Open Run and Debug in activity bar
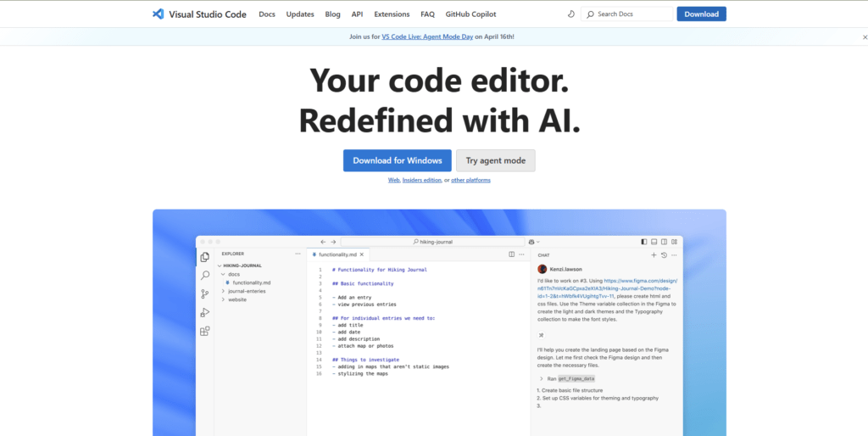The height and width of the screenshot is (436, 868). [x=204, y=313]
